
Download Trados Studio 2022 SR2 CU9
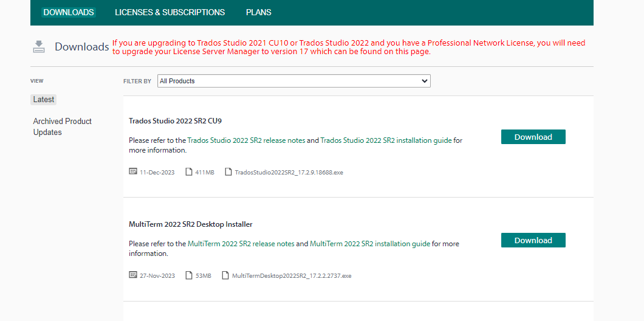pos(533,137)
